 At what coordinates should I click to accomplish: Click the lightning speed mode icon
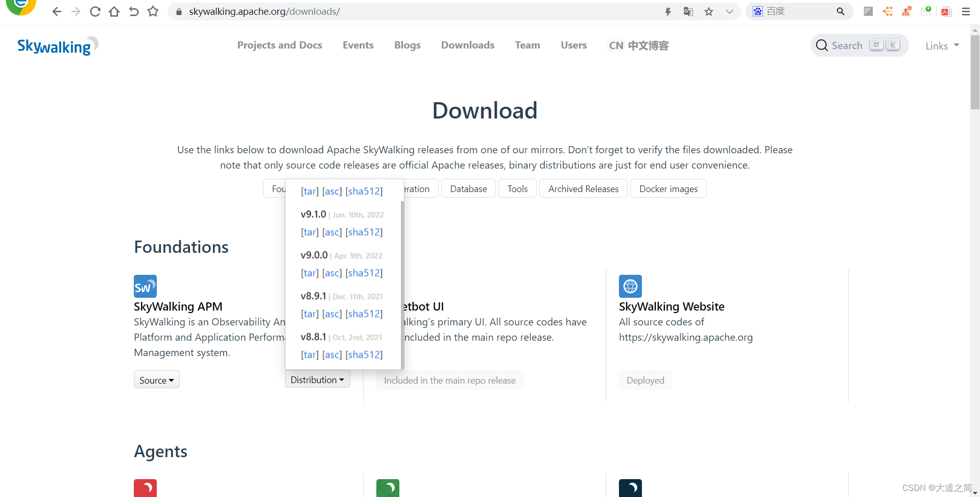tap(668, 12)
